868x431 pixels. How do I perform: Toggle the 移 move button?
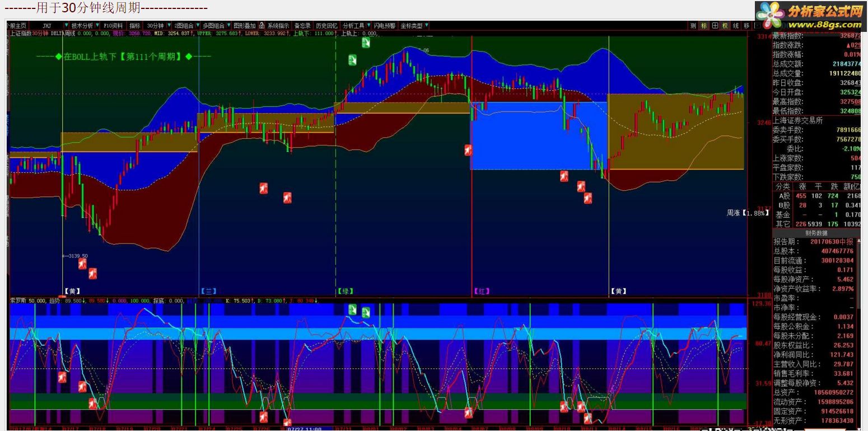point(746,26)
